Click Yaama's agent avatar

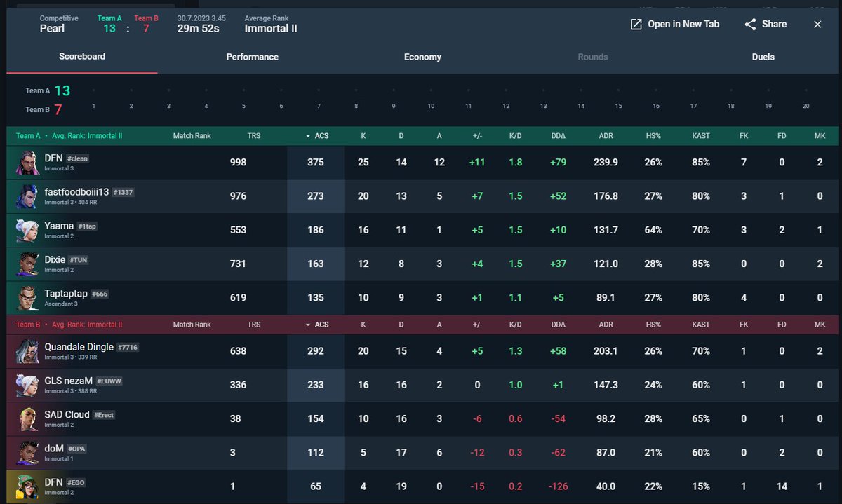click(x=28, y=230)
